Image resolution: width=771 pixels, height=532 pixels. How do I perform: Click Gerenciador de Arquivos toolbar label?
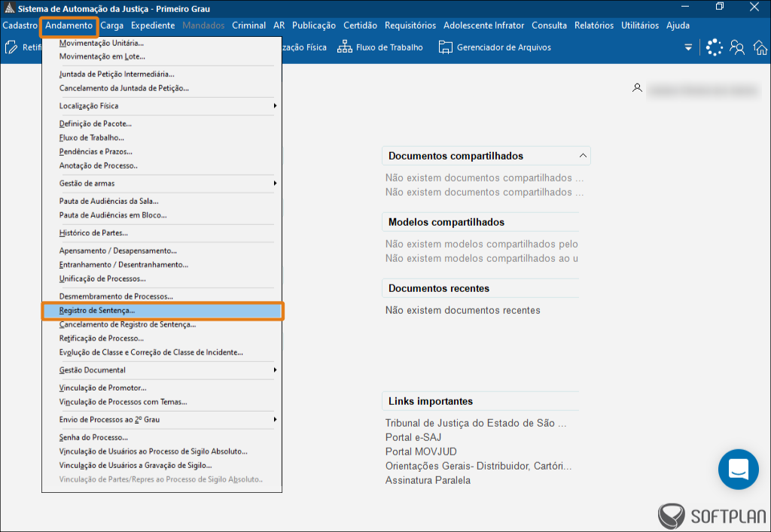(x=504, y=47)
